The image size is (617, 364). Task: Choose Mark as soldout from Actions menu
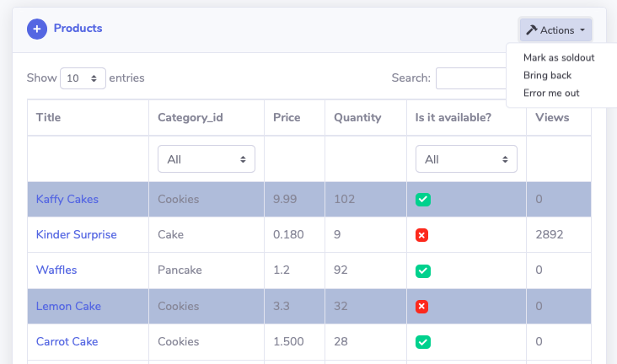tap(559, 58)
